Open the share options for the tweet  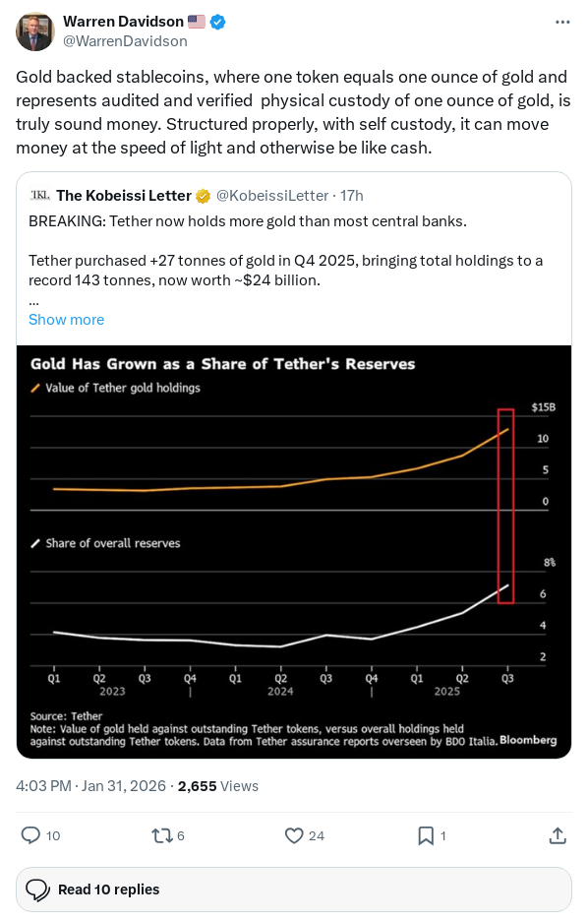(x=558, y=834)
